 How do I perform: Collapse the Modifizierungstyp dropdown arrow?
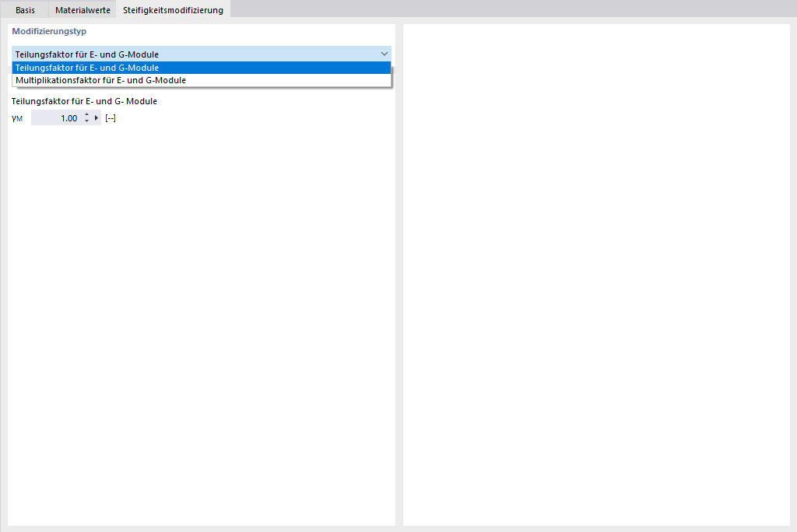coord(384,54)
